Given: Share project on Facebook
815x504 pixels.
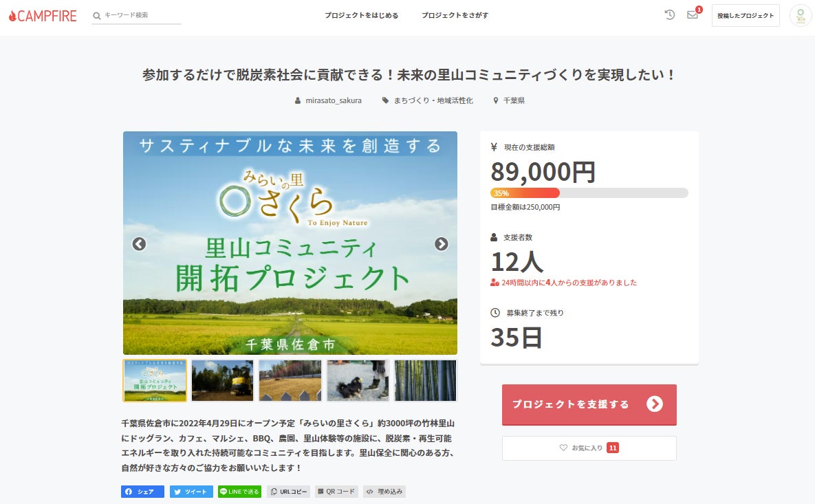Looking at the screenshot, I should point(142,492).
